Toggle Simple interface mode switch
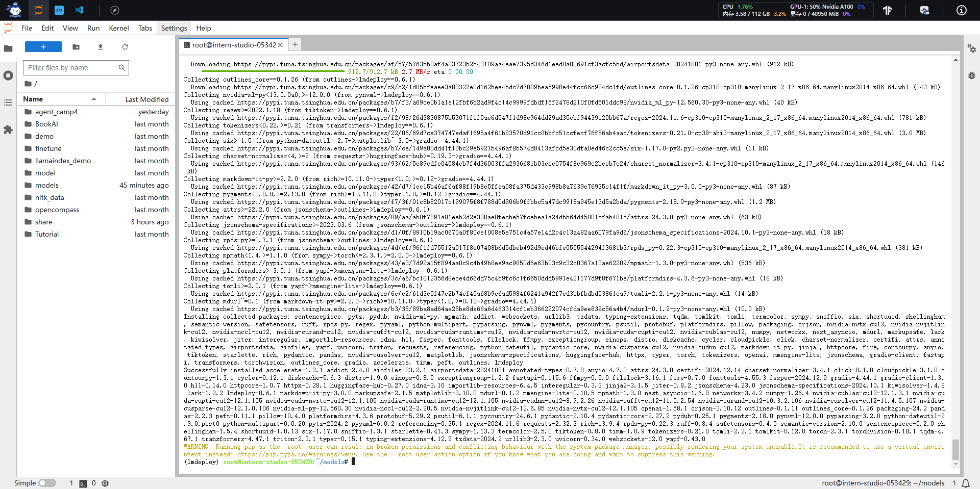Viewport: 980px width, 489px height. point(47,483)
